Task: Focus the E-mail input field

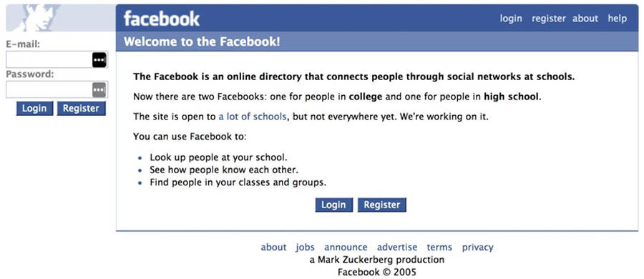Action: 57,59
